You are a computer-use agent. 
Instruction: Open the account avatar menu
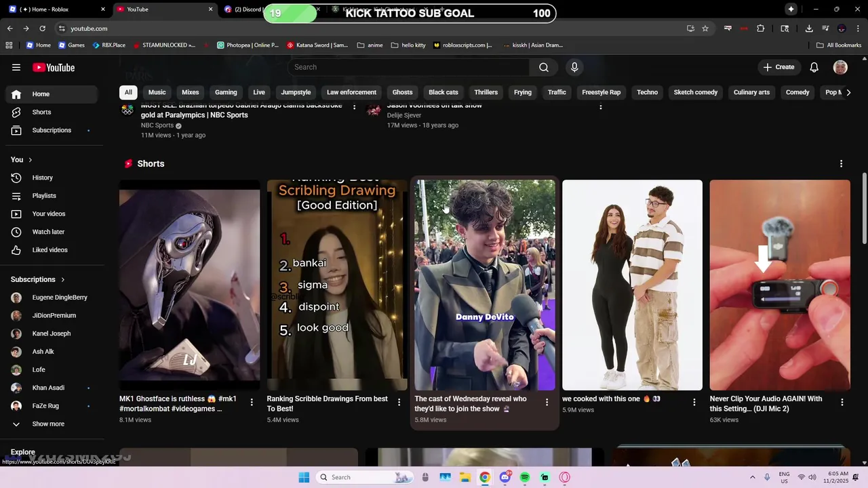point(840,67)
